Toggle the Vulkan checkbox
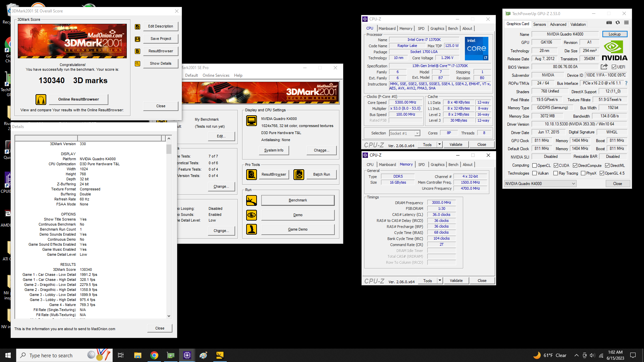Viewport: 644px width, 362px height. pyautogui.click(x=535, y=173)
